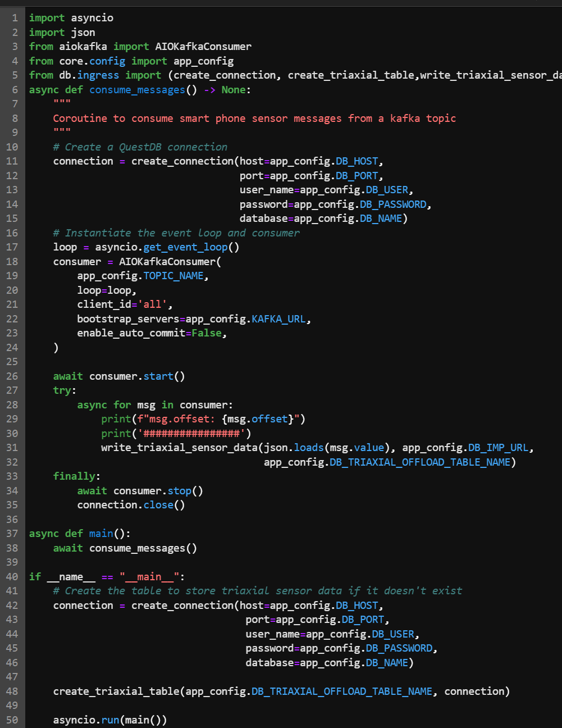Click 'async for msg in consumer' line
The image size is (562, 728).
click(155, 405)
